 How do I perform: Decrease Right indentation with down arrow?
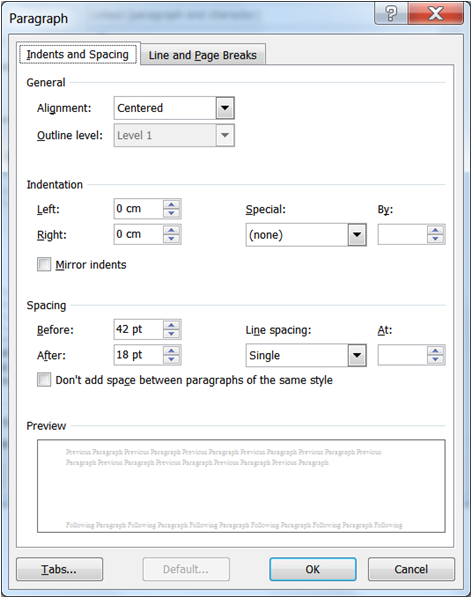point(172,238)
